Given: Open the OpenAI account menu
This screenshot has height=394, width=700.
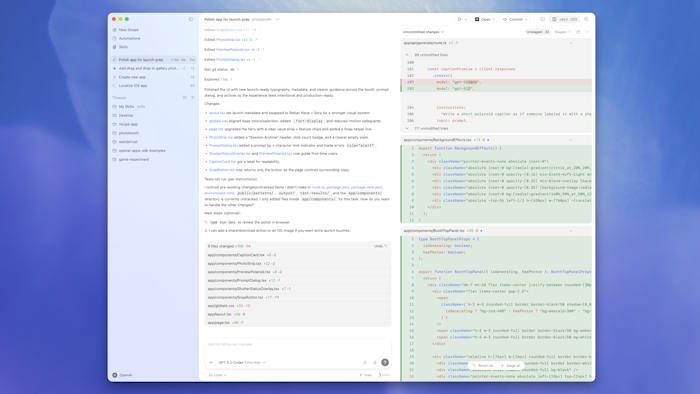Looking at the screenshot, I should (x=122, y=375).
